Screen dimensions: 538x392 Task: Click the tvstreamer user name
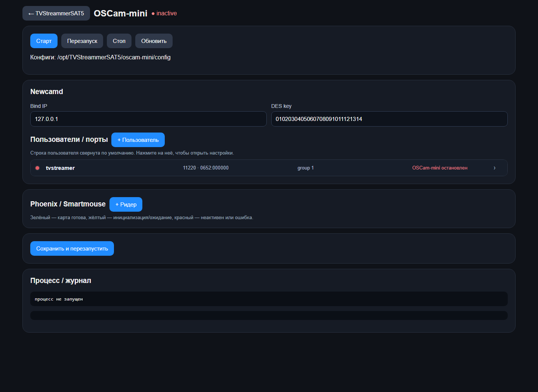[x=60, y=168]
